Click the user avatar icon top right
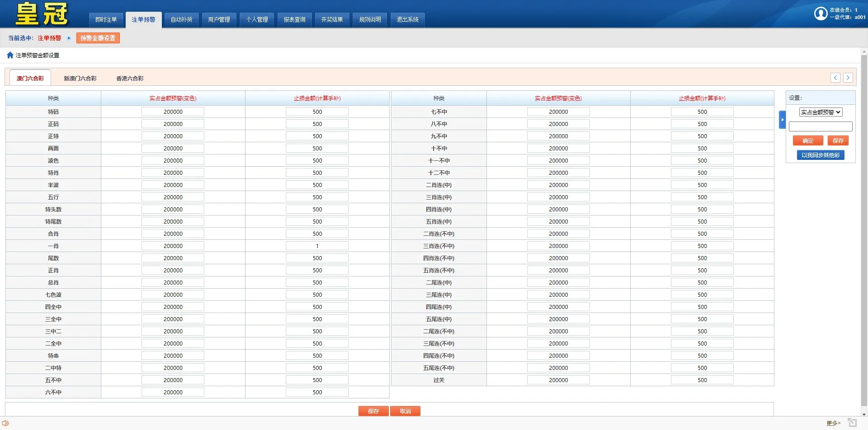The image size is (868, 430). tap(821, 14)
